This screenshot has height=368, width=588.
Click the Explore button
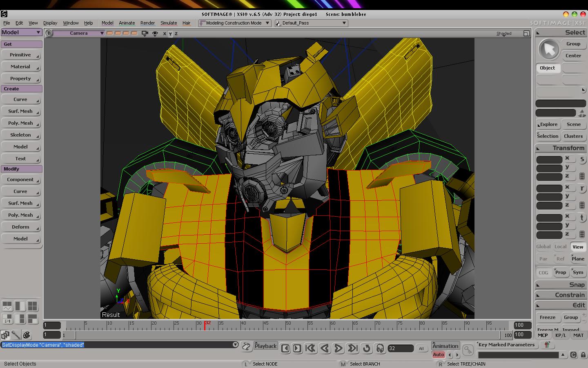click(548, 124)
